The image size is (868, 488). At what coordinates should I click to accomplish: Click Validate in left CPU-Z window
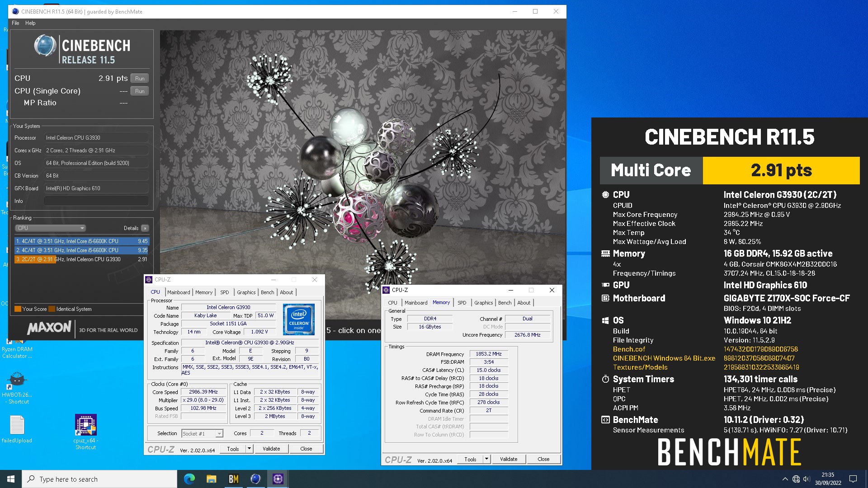click(271, 449)
